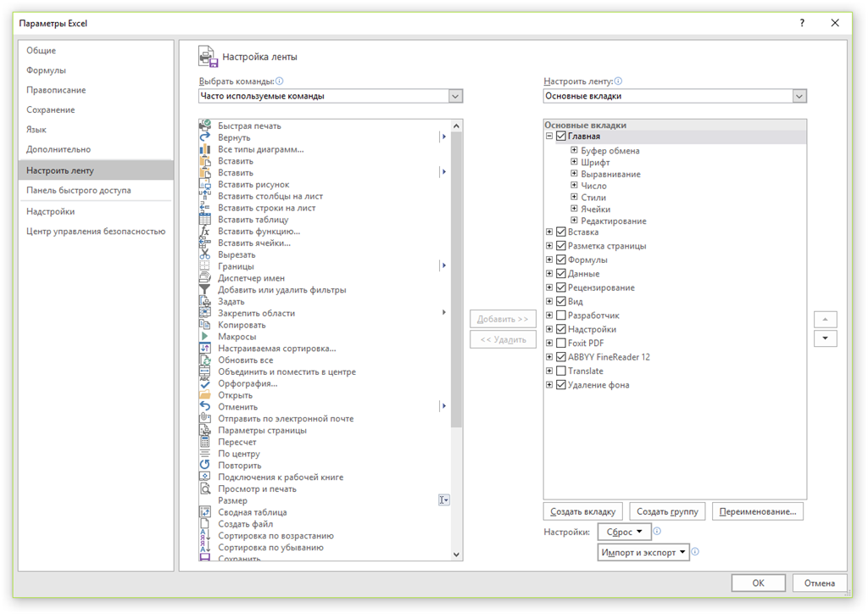Click the Сводная таблица icon
Image resolution: width=868 pixels, height=614 pixels.
coord(205,512)
